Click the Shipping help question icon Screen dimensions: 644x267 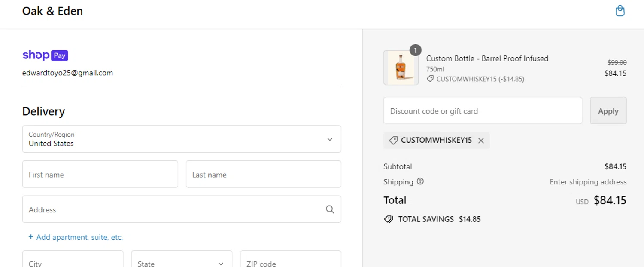click(x=420, y=181)
